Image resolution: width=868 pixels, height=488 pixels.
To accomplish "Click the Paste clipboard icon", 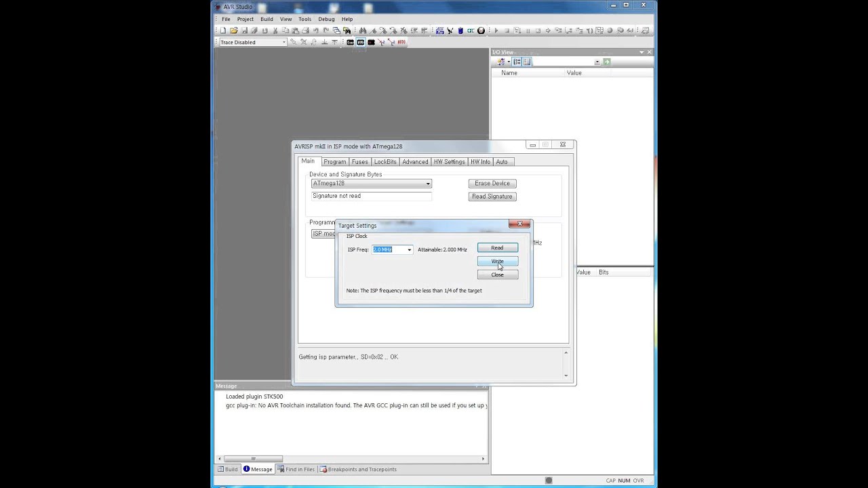I will (x=296, y=30).
